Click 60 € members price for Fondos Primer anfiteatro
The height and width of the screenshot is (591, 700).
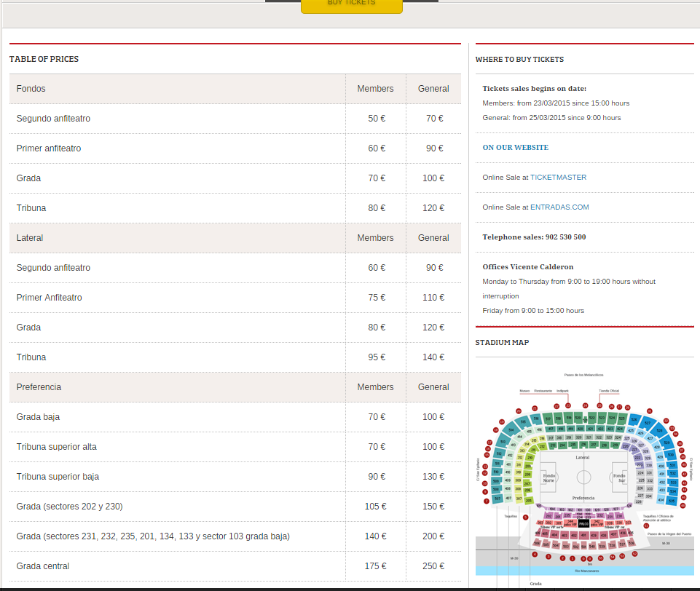coord(377,148)
